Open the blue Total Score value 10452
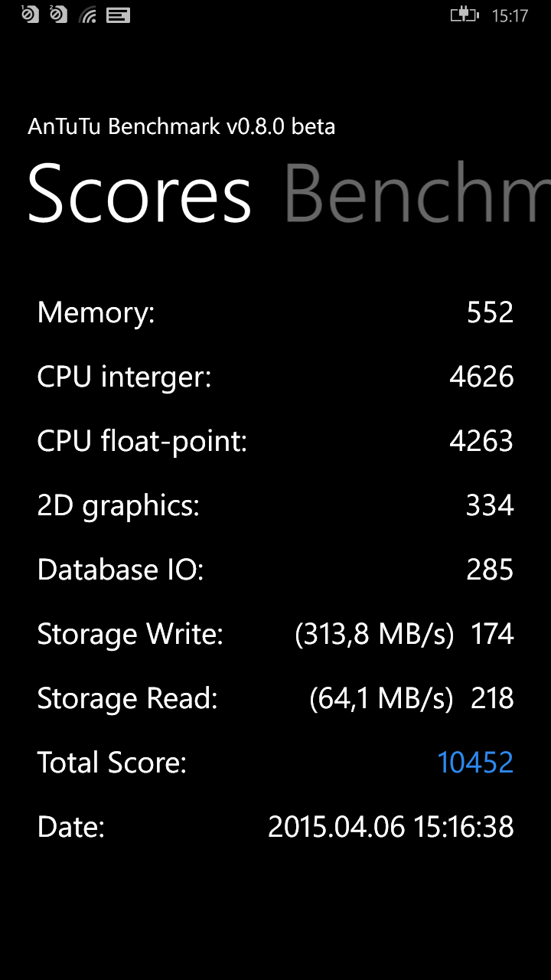 pos(475,763)
